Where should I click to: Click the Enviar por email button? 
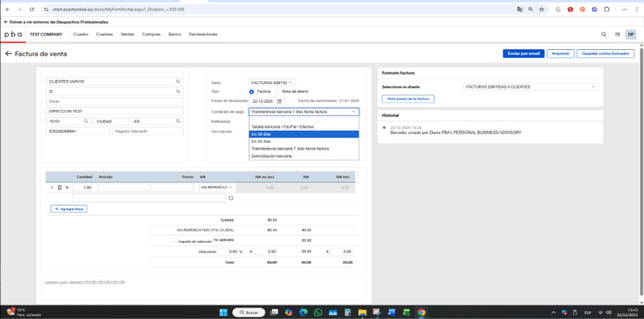coord(524,54)
